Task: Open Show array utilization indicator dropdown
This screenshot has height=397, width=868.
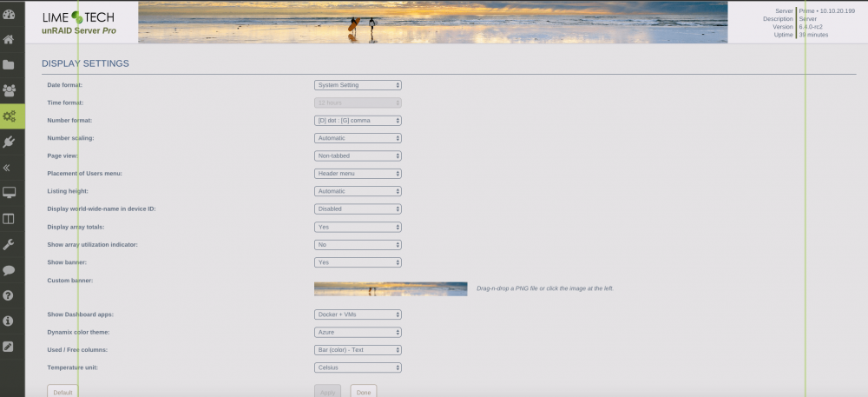Action: pyautogui.click(x=358, y=245)
